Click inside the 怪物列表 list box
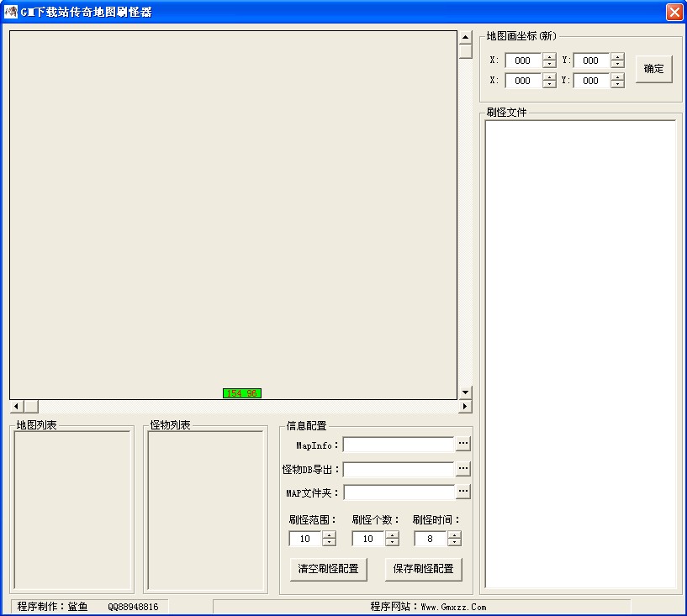This screenshot has height=616, width=687. click(206, 510)
